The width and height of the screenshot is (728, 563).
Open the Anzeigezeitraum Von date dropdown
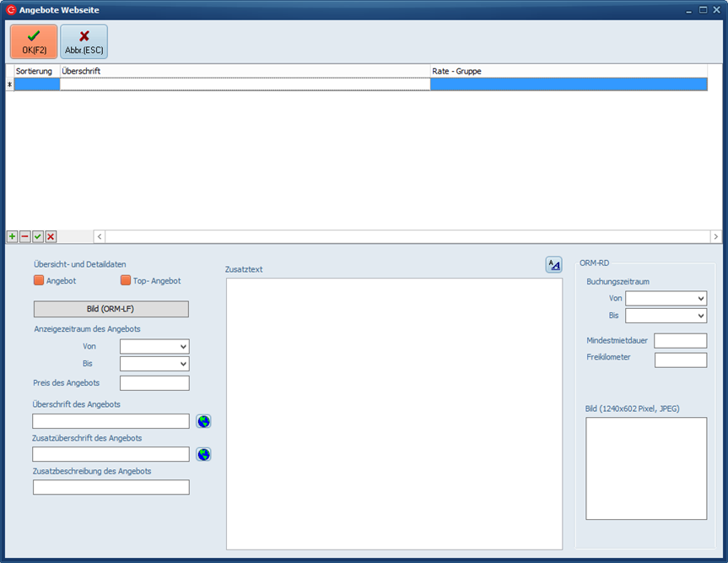click(183, 347)
